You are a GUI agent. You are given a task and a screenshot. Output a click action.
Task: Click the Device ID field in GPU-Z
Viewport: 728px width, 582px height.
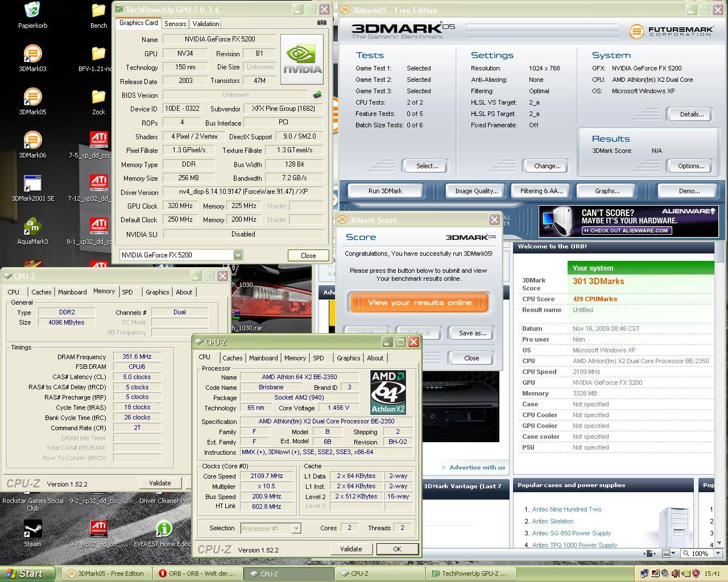183,109
